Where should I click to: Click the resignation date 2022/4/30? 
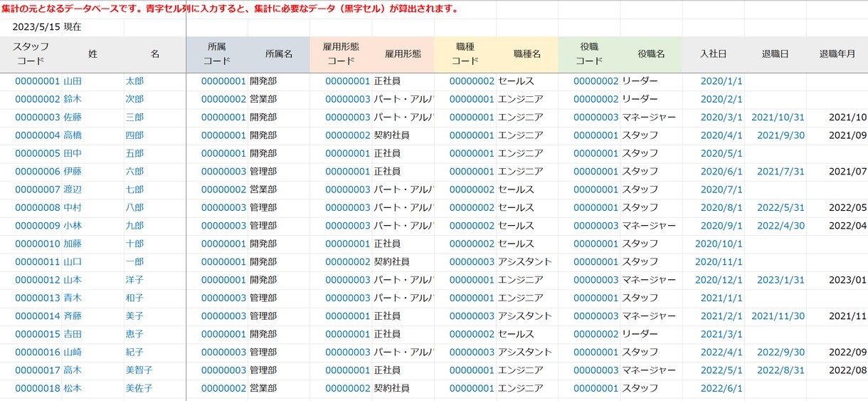click(x=780, y=226)
